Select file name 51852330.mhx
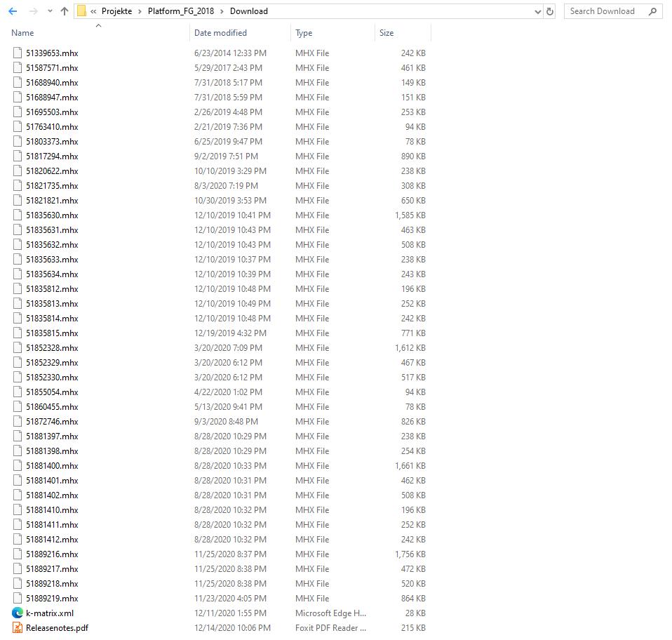 (52, 378)
